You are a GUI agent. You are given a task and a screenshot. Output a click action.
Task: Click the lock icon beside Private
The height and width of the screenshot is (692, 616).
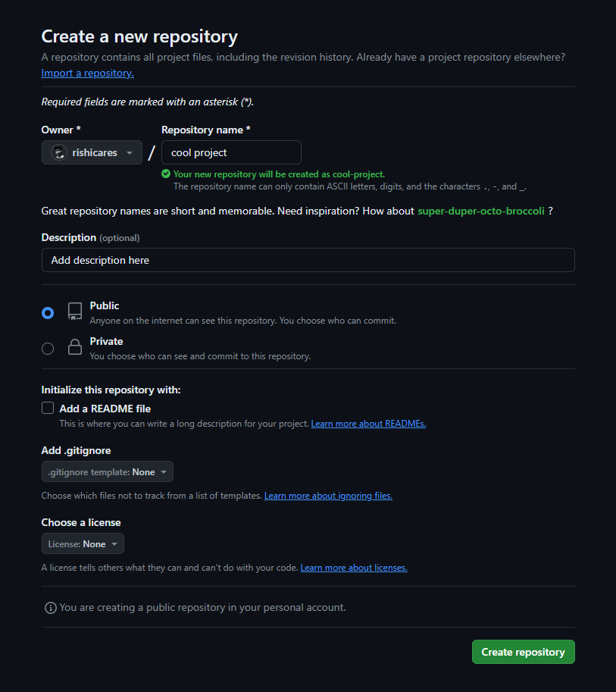point(73,347)
